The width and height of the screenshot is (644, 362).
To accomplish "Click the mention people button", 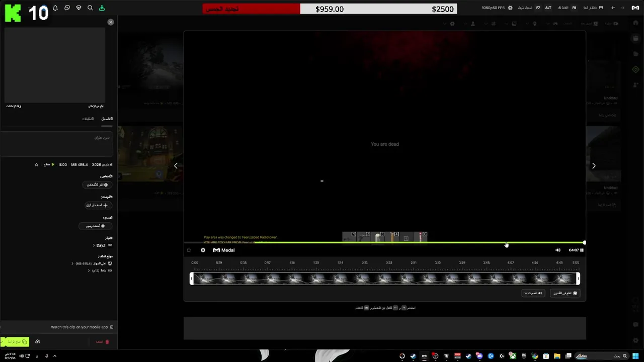I will [x=97, y=185].
